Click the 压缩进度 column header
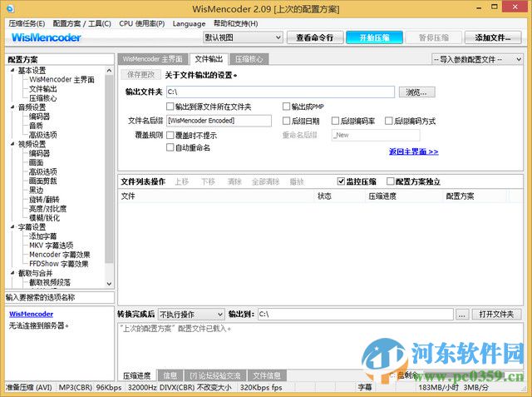The image size is (532, 397). pos(403,196)
